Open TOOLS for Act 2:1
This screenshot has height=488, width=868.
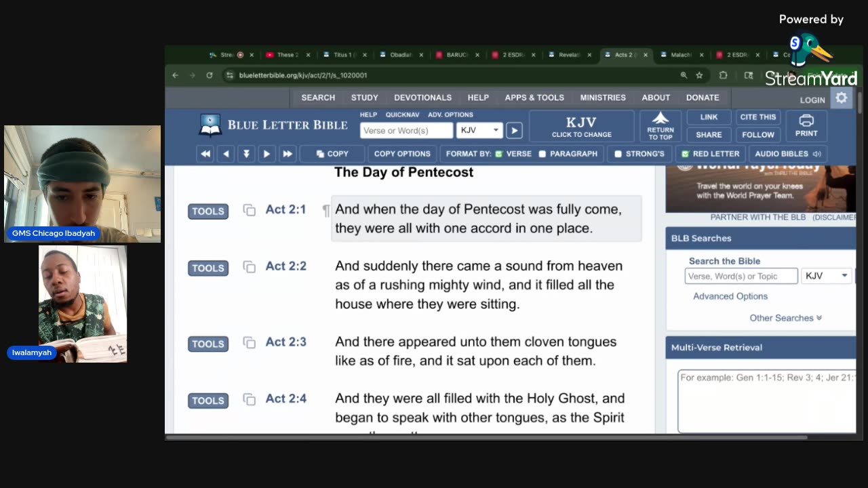(x=208, y=211)
